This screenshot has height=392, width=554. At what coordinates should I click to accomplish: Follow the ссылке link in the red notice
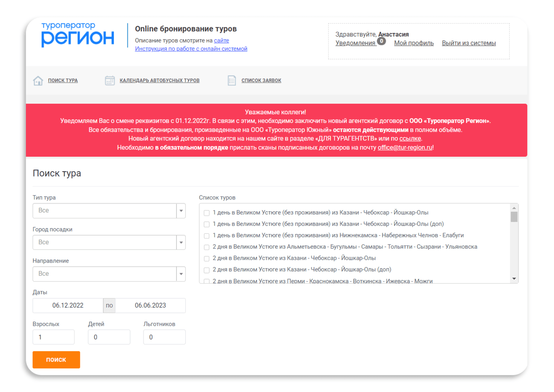pos(410,139)
